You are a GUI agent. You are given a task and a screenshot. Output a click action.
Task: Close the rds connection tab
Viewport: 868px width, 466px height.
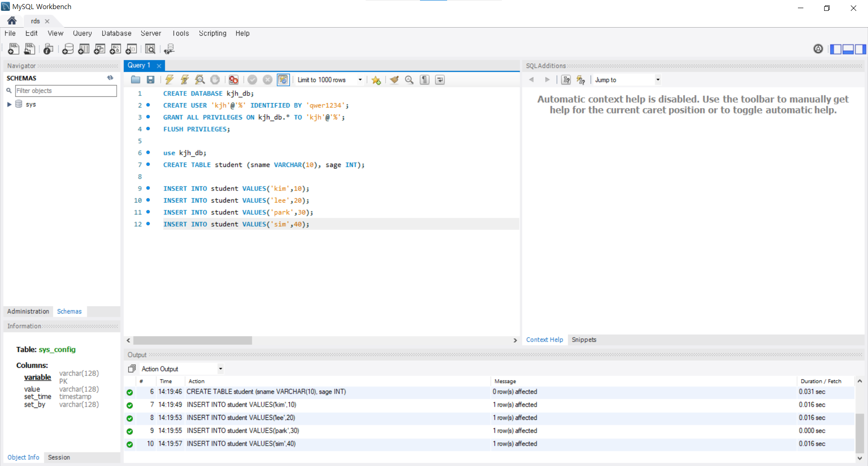click(47, 21)
